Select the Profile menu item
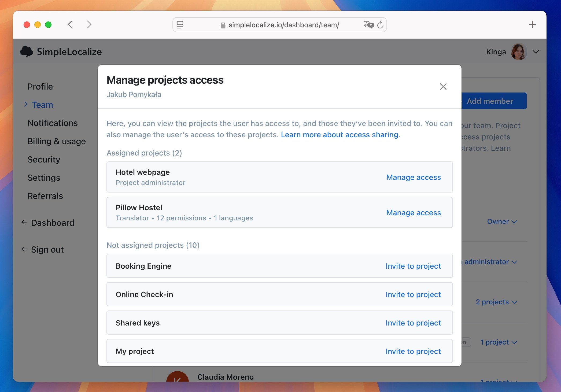Screen dimensions: 561x392 [40, 86]
